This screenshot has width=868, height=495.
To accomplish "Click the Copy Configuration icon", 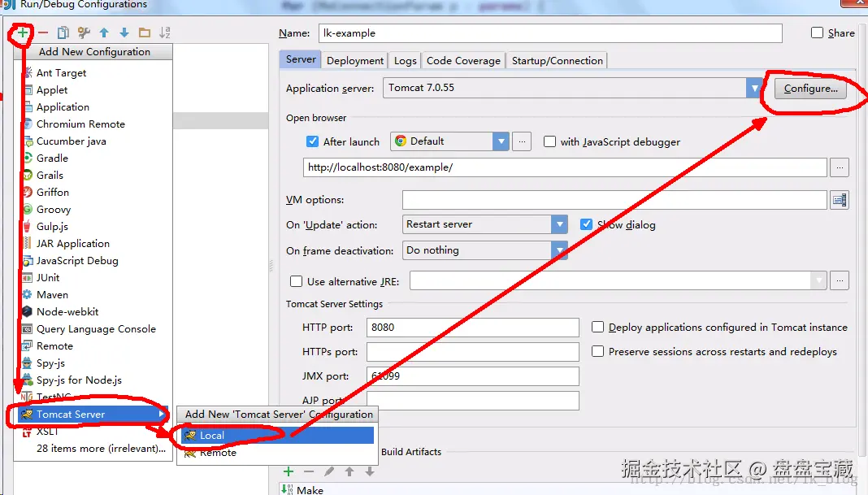I will (x=63, y=33).
